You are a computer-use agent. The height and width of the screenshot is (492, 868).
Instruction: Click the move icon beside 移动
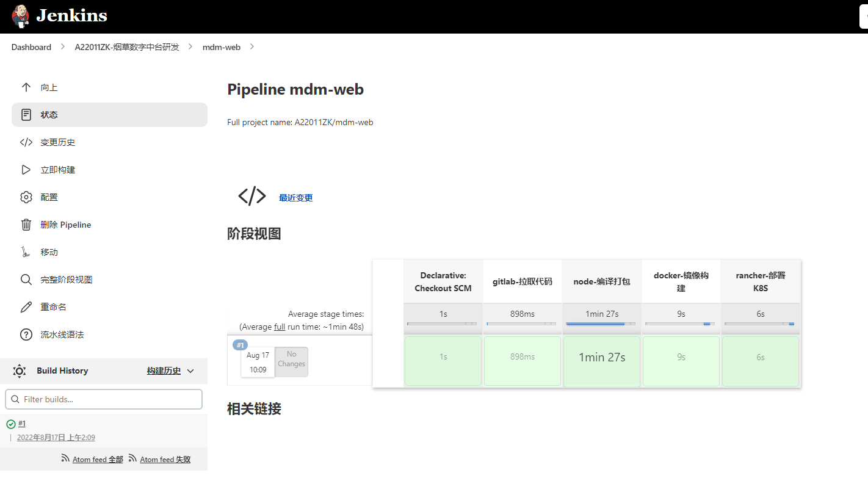[x=26, y=252]
